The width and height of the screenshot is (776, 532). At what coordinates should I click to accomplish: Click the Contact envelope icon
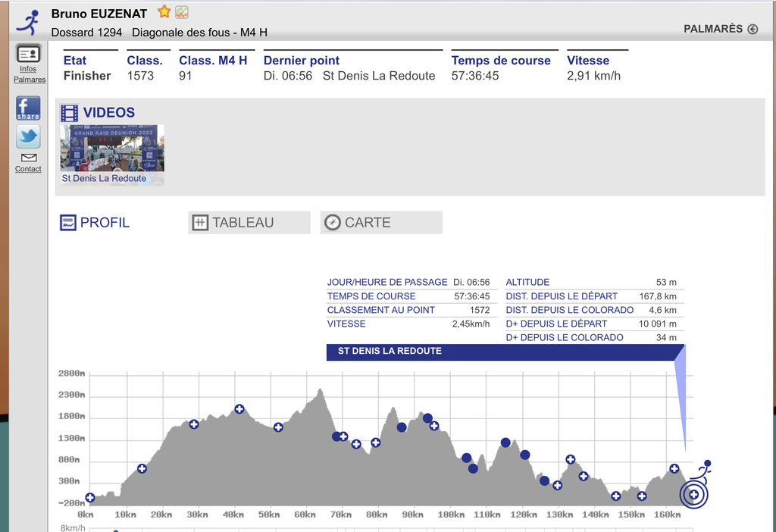(28, 158)
